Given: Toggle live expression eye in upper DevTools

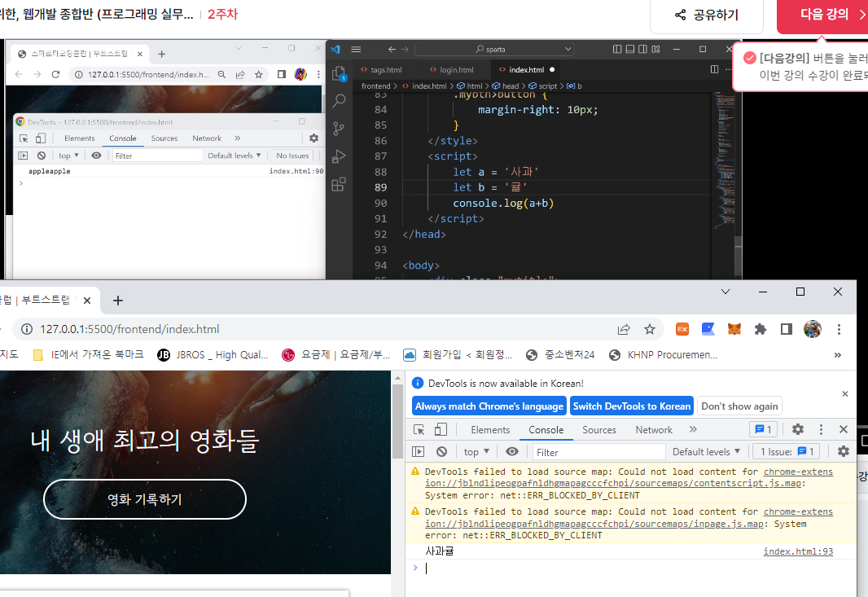Looking at the screenshot, I should 96,156.
